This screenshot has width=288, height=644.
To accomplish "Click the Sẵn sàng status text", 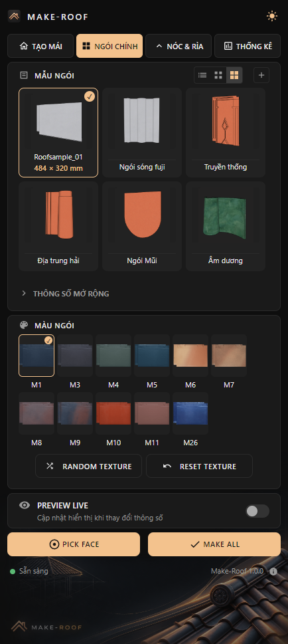I will pyautogui.click(x=34, y=572).
